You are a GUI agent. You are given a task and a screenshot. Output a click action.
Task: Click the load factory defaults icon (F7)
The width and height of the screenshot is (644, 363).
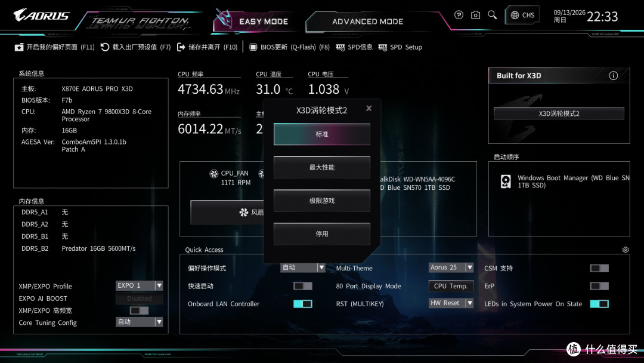(105, 47)
